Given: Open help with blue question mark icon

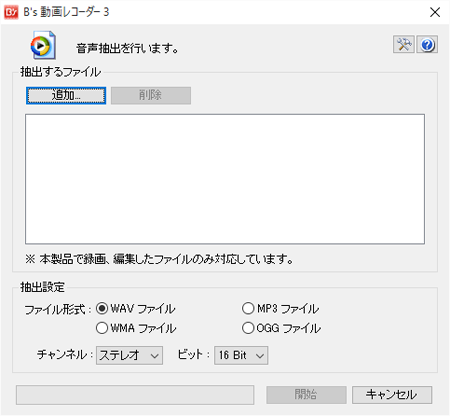Looking at the screenshot, I should click(427, 44).
